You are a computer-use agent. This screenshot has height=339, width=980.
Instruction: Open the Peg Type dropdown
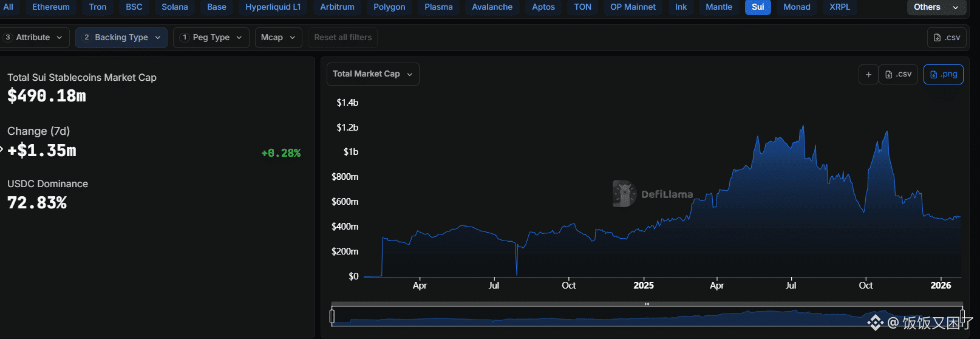(211, 38)
